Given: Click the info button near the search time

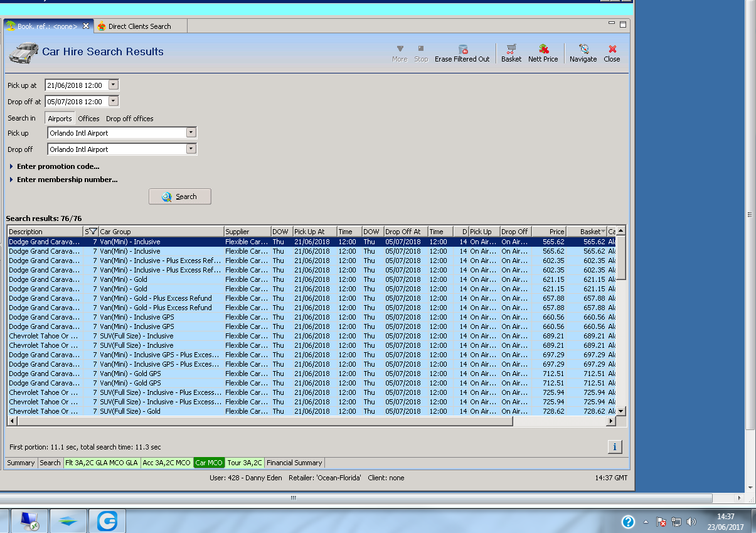Looking at the screenshot, I should (615, 446).
